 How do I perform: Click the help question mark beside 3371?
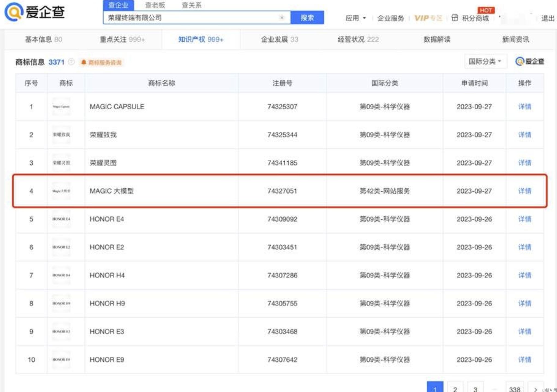coord(71,62)
